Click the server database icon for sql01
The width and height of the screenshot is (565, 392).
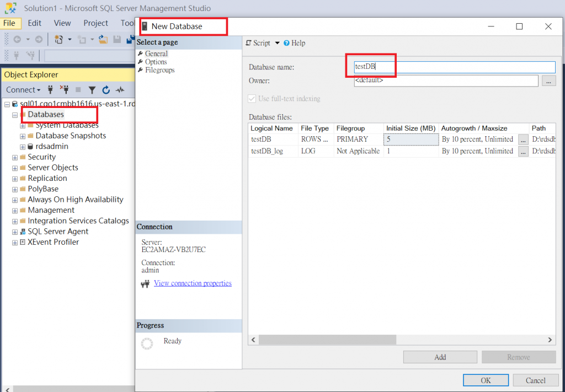(15, 104)
